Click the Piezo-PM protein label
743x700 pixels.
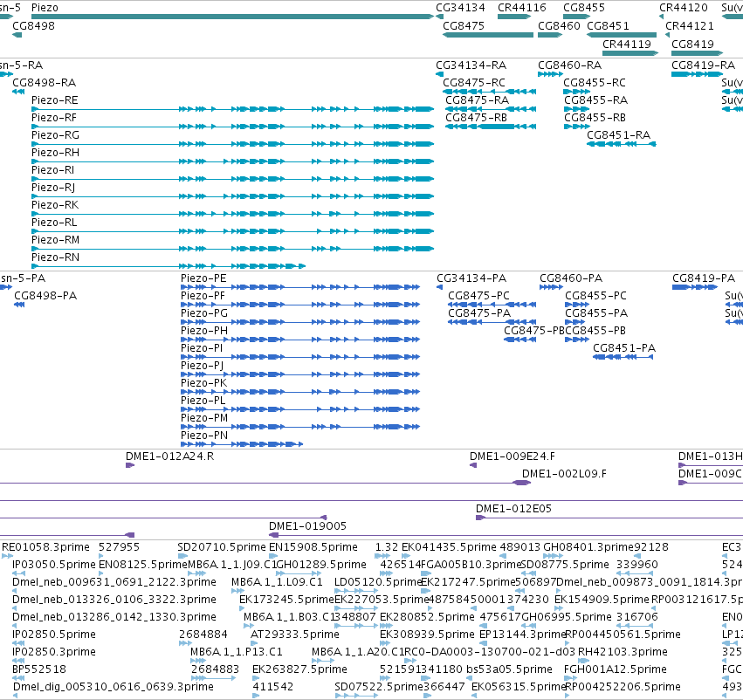click(x=204, y=418)
